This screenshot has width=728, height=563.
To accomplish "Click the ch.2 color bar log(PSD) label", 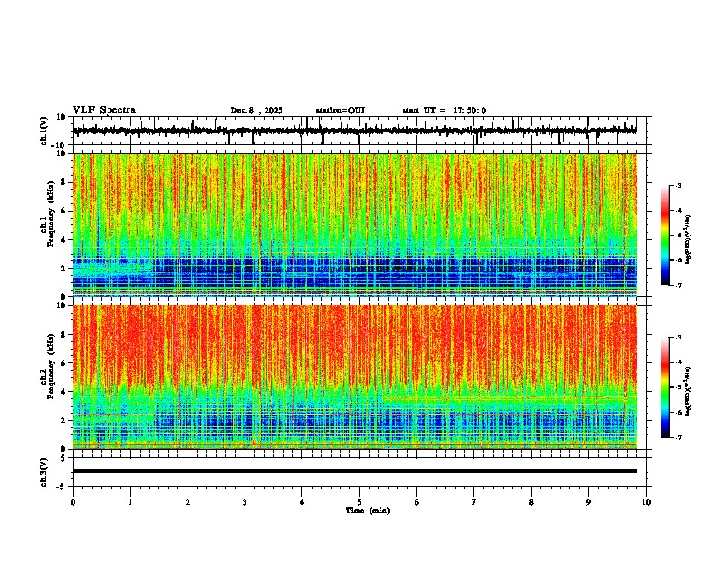I will click(688, 390).
